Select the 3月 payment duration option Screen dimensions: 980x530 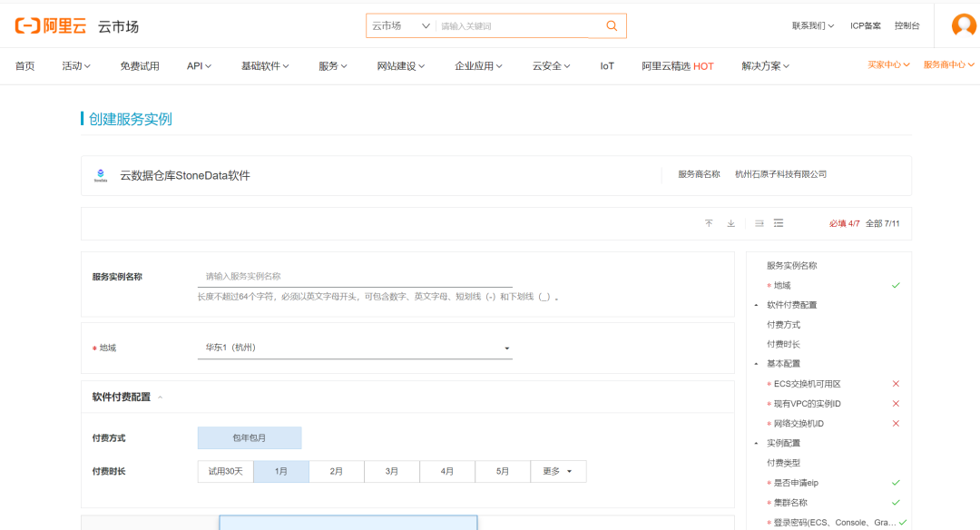click(x=391, y=471)
